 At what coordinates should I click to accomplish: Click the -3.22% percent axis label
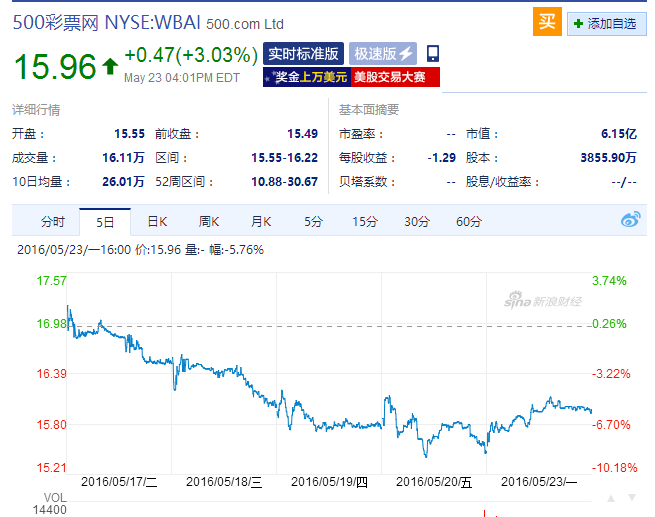(611, 374)
